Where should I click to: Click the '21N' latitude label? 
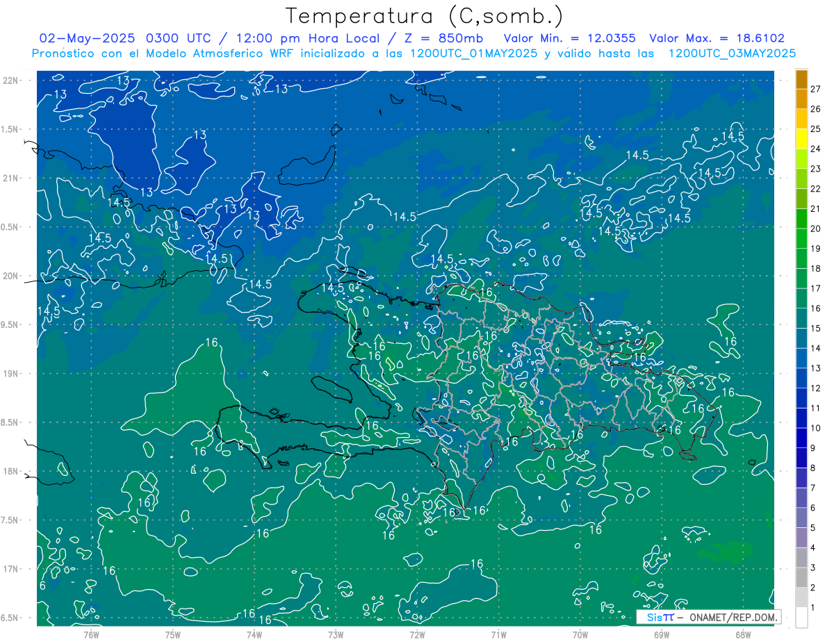(12, 178)
